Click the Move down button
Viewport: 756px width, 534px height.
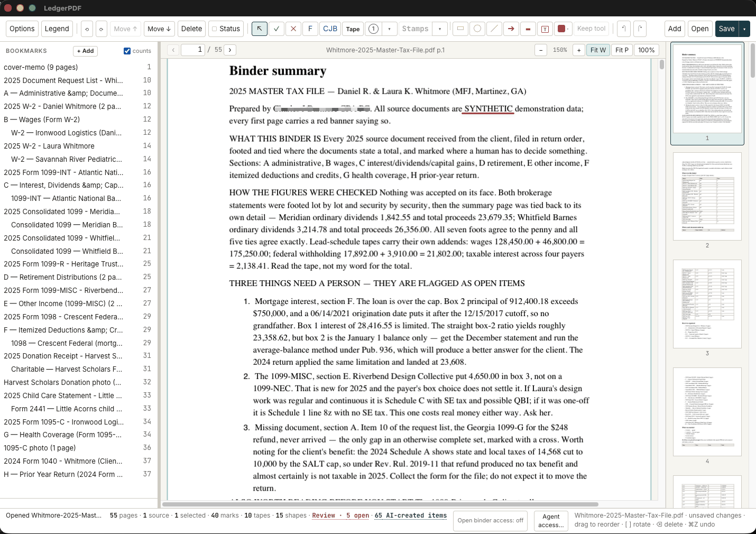pos(159,29)
